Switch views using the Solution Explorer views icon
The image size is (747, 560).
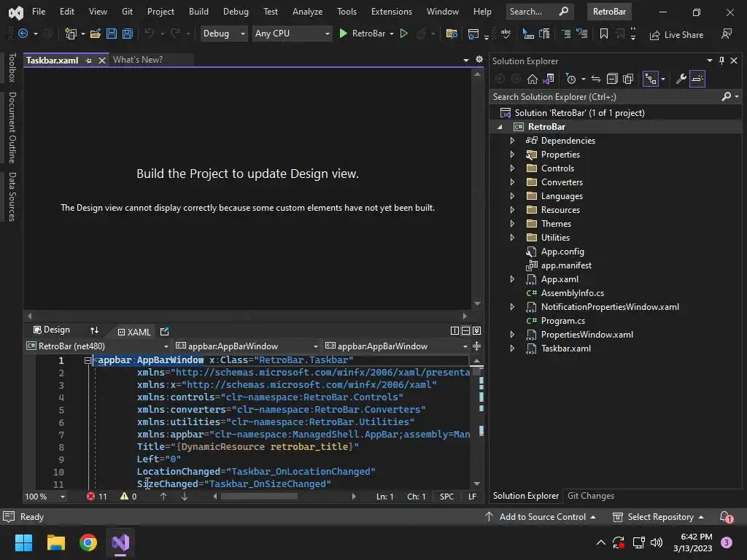tap(549, 79)
